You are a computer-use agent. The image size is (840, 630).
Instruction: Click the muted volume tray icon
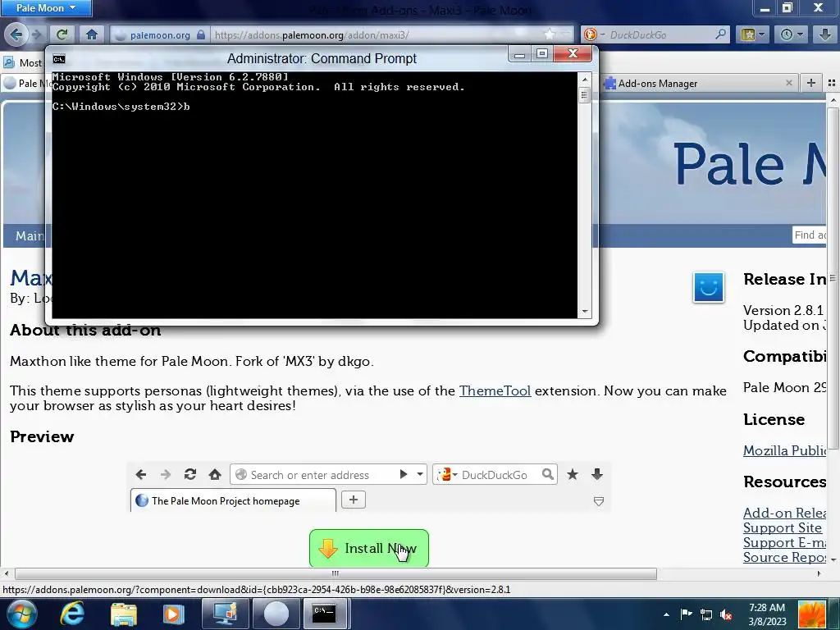[727, 614]
